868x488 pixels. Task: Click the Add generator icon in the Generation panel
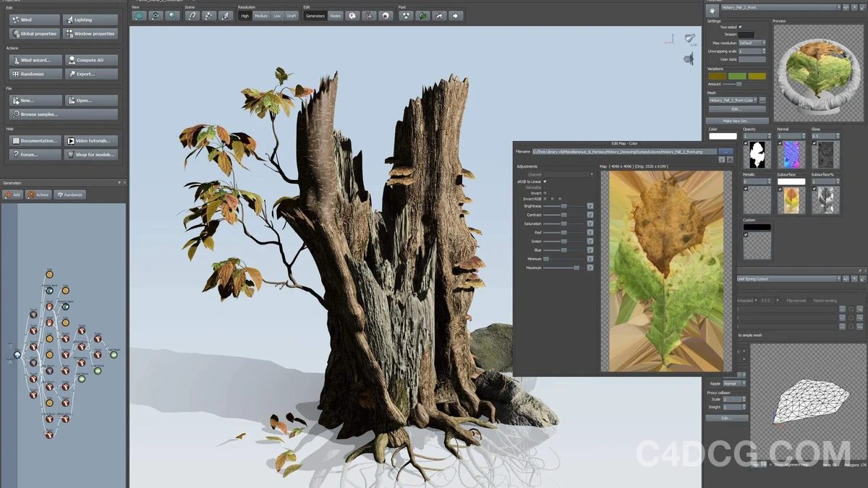click(9, 194)
